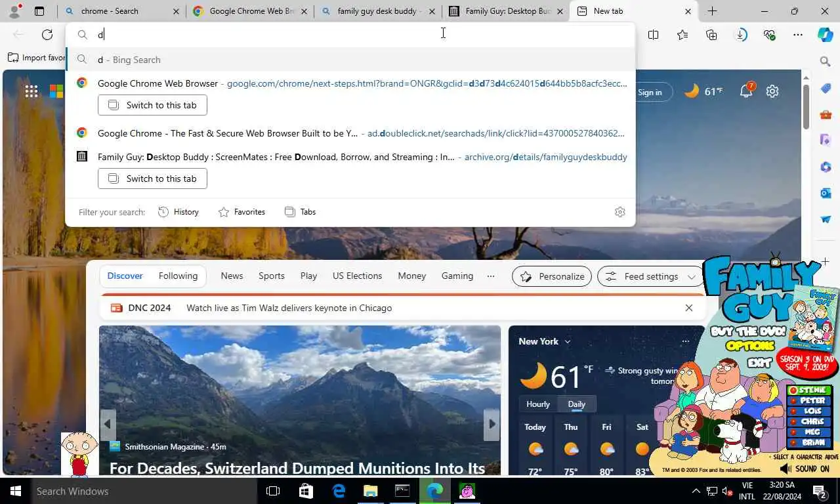Open new tab page settings gear
The image size is (840, 504).
point(772,91)
